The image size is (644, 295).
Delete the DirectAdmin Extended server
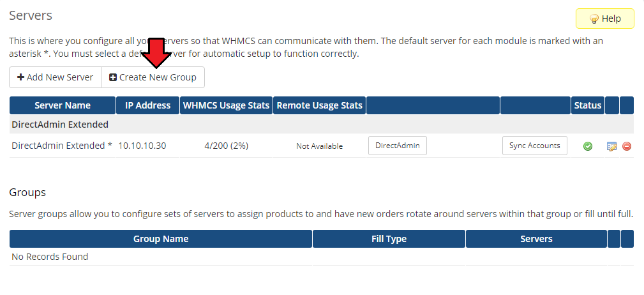pyautogui.click(x=627, y=146)
